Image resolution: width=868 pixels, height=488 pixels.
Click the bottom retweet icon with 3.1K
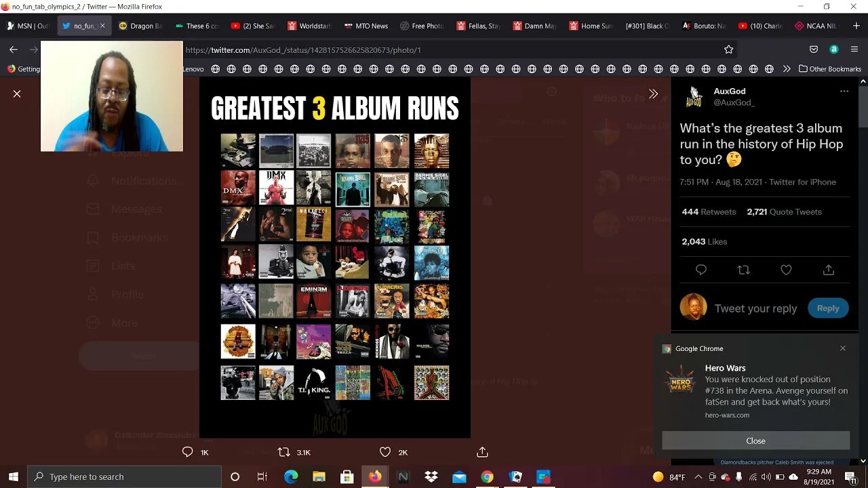point(284,452)
